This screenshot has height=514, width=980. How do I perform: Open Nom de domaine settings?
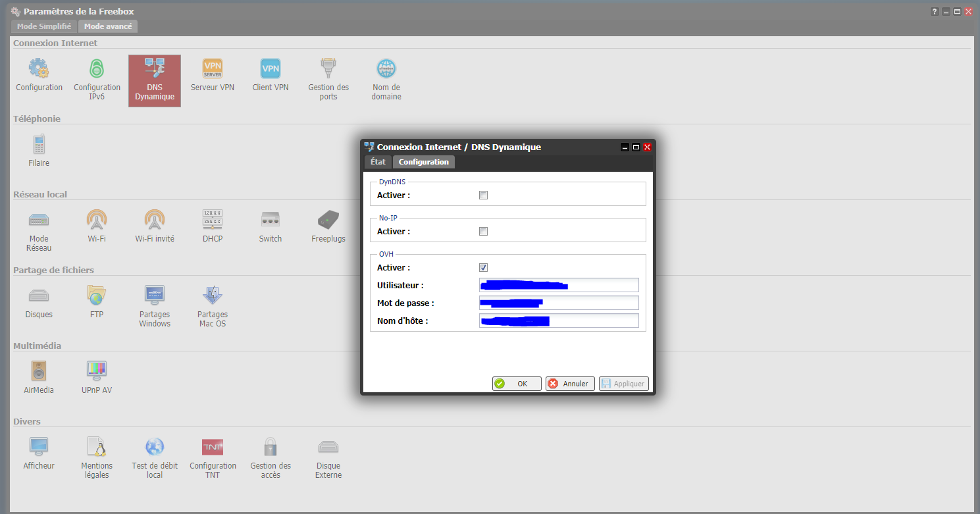386,80
